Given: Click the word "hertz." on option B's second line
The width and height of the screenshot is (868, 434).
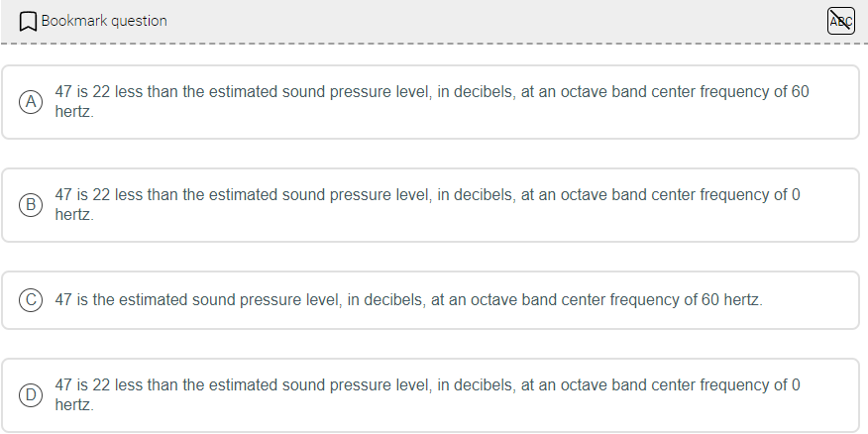Looking at the screenshot, I should pyautogui.click(x=74, y=215).
